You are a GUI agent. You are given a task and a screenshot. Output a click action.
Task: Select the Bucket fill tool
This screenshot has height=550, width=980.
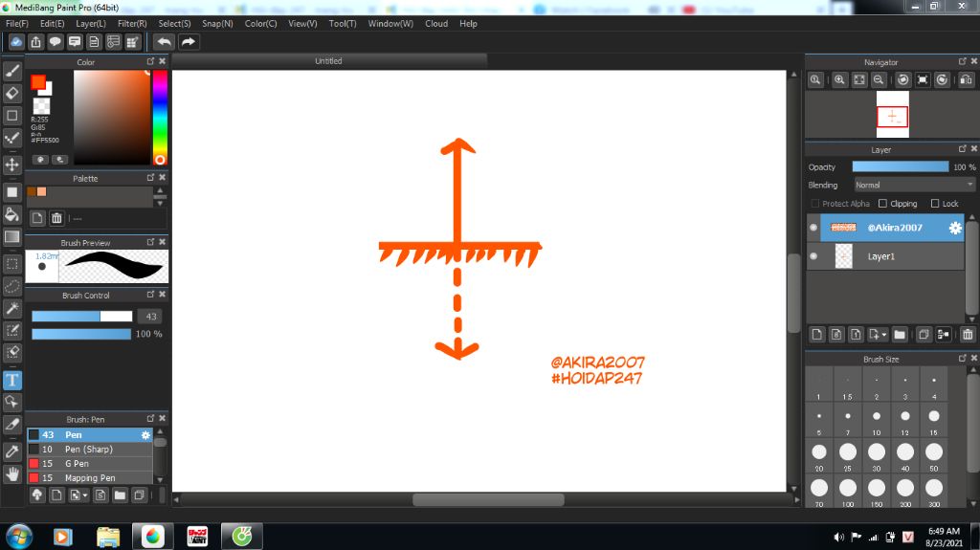point(11,214)
